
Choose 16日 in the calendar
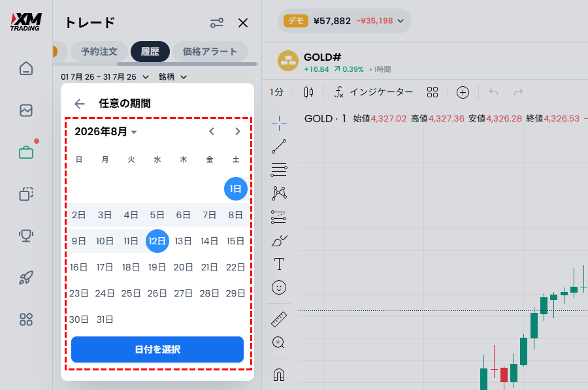coord(79,267)
